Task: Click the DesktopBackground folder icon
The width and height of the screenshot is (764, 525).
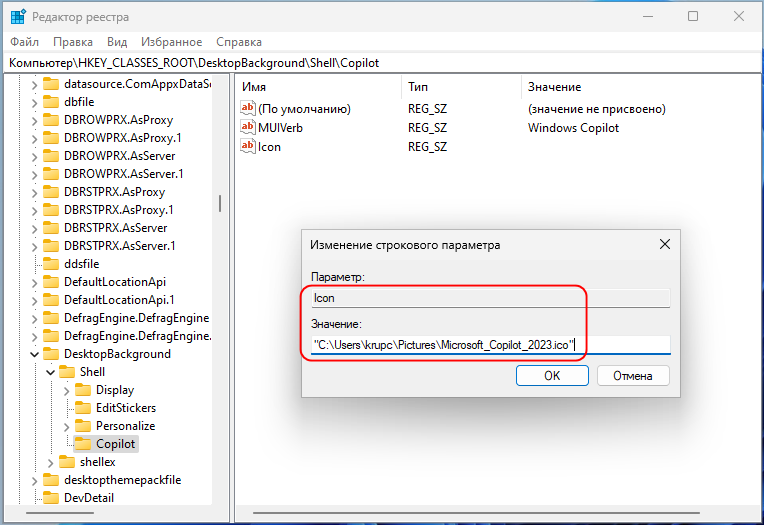Action: pyautogui.click(x=51, y=353)
